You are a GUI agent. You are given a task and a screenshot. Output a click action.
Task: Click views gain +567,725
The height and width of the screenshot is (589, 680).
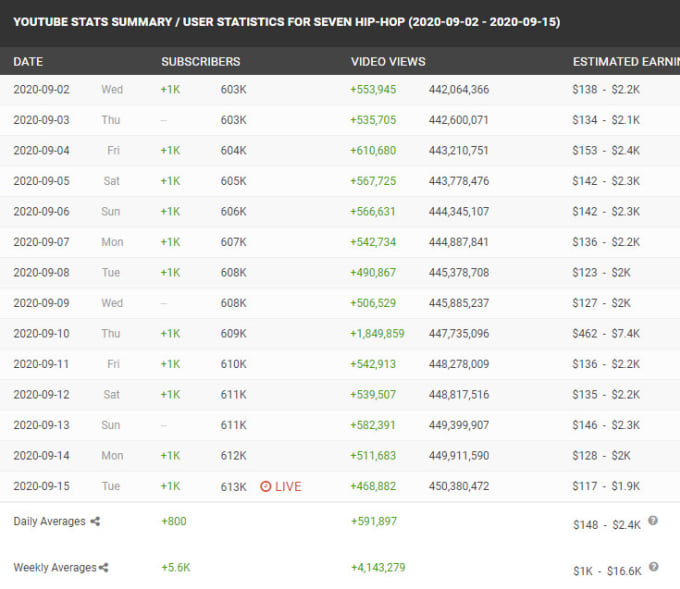373,181
